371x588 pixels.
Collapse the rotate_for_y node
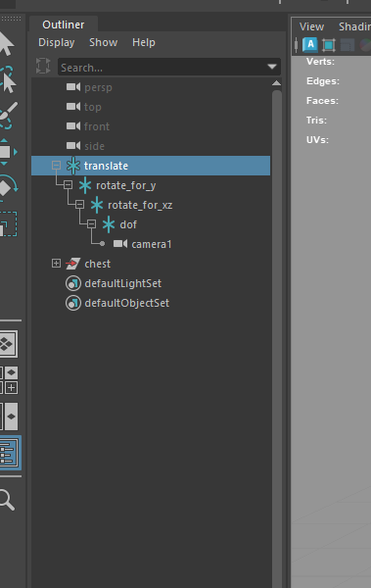coord(68,184)
